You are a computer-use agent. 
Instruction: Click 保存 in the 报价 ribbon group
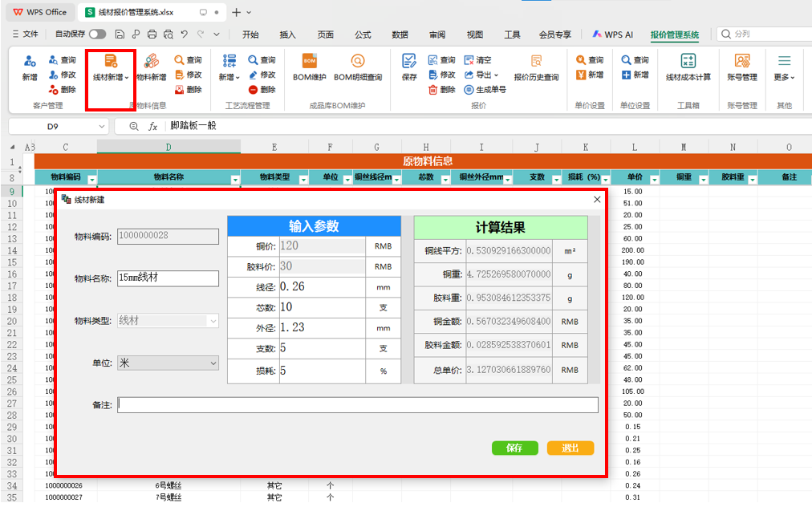click(409, 68)
